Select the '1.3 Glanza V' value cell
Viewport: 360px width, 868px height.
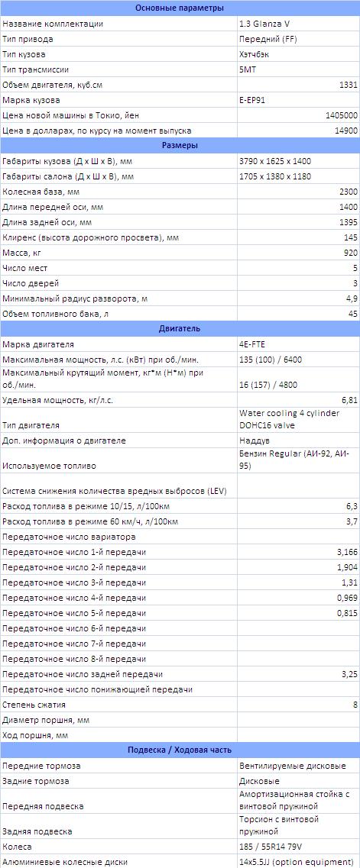tap(299, 24)
